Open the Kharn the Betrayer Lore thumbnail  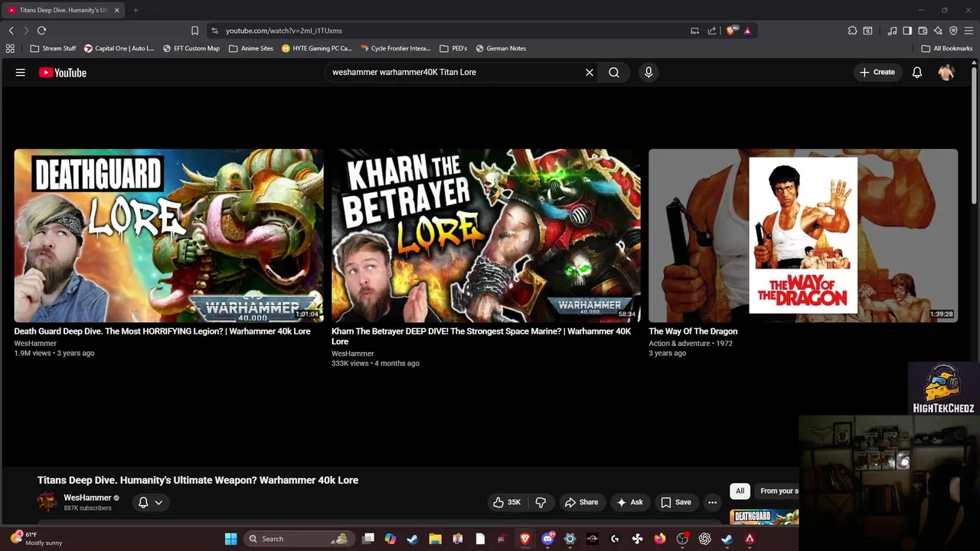point(485,236)
